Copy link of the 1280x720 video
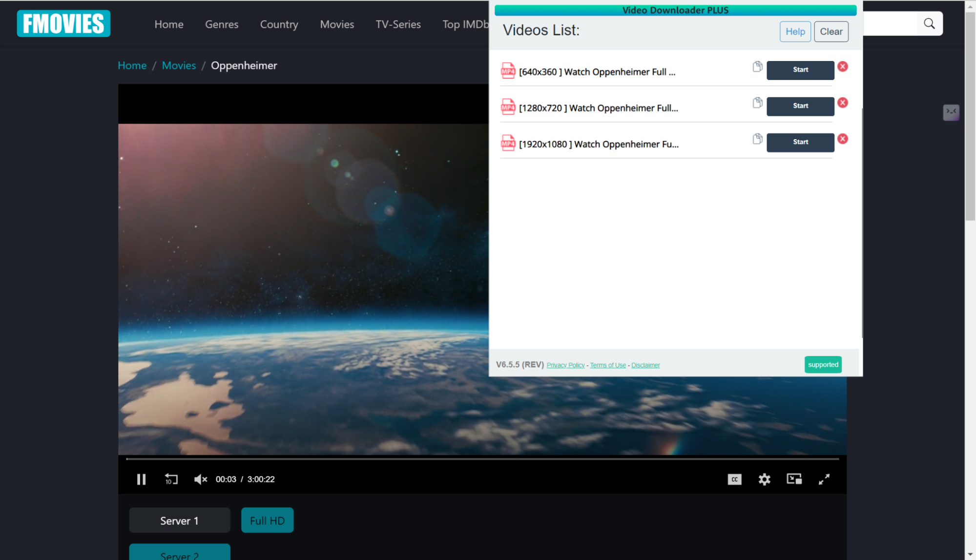 point(757,103)
